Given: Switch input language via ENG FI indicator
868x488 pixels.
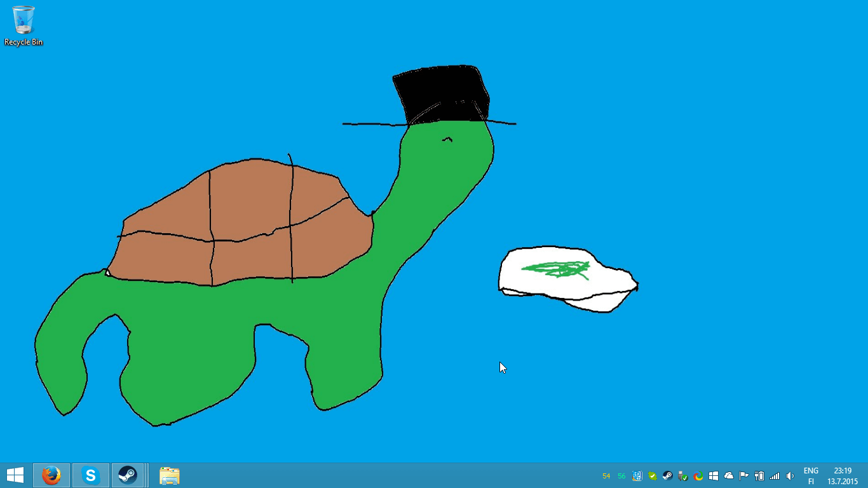Looking at the screenshot, I should point(811,476).
